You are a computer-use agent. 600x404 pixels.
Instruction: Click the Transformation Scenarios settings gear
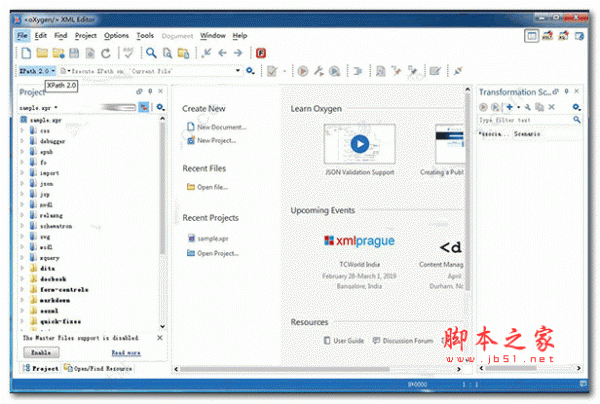pyautogui.click(x=576, y=107)
